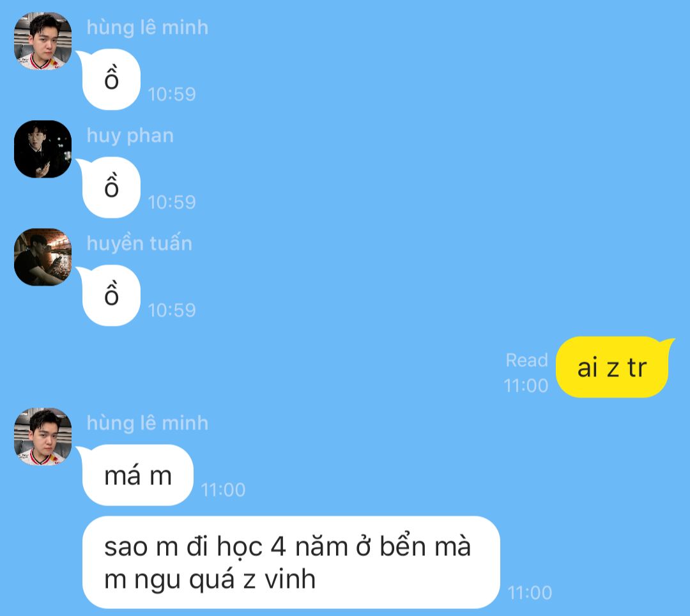The height and width of the screenshot is (616, 690).
Task: Open huyền tuấn's profile picture
Action: [43, 257]
